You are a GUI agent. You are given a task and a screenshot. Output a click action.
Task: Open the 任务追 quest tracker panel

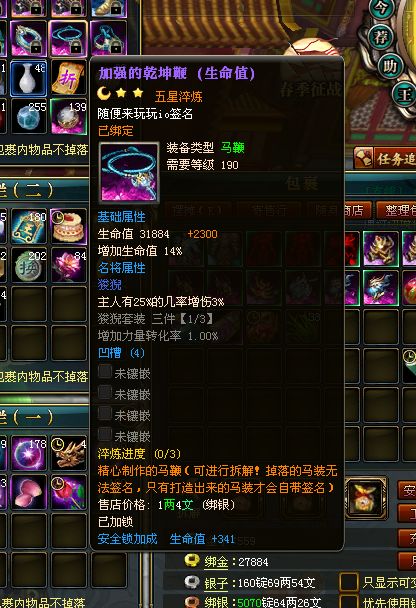(385, 158)
